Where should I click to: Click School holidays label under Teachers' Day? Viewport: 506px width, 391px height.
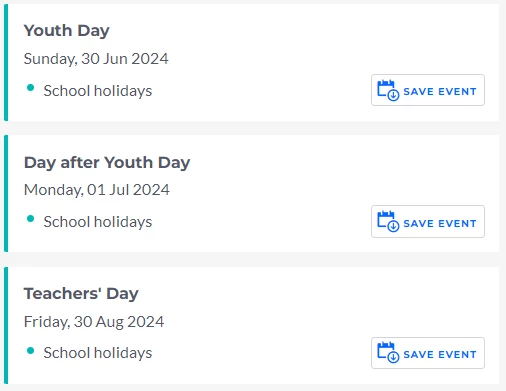98,353
